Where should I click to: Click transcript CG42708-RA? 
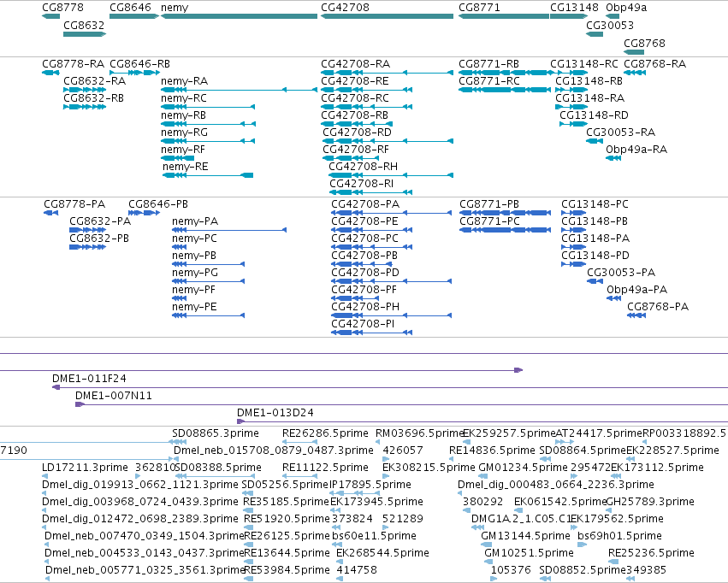click(387, 73)
